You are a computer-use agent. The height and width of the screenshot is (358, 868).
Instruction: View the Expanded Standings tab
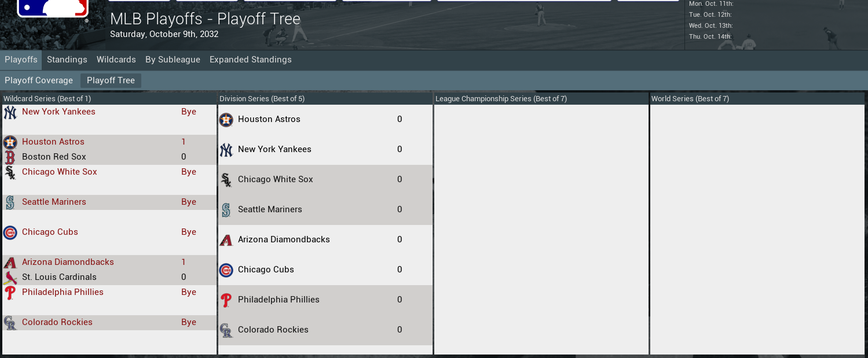click(251, 60)
